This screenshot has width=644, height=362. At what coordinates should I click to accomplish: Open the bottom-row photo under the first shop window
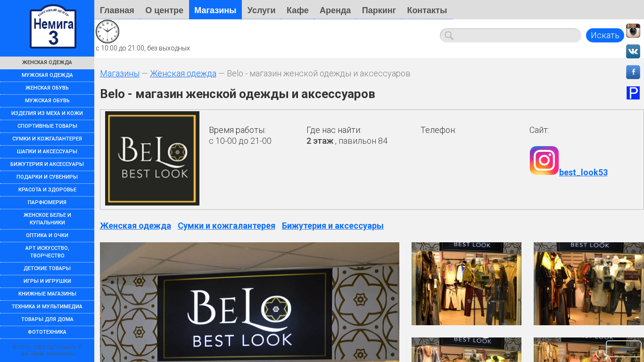(466, 350)
